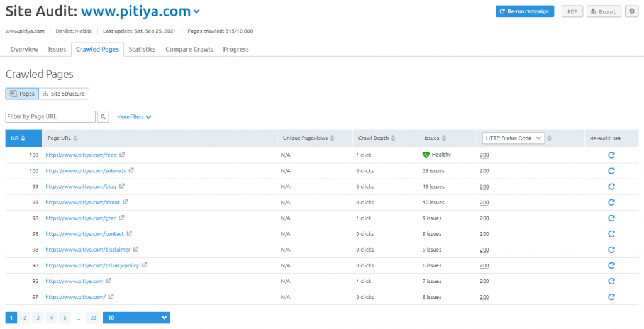
Task: Open https://www.pitiya.com/feed link
Action: [81, 155]
